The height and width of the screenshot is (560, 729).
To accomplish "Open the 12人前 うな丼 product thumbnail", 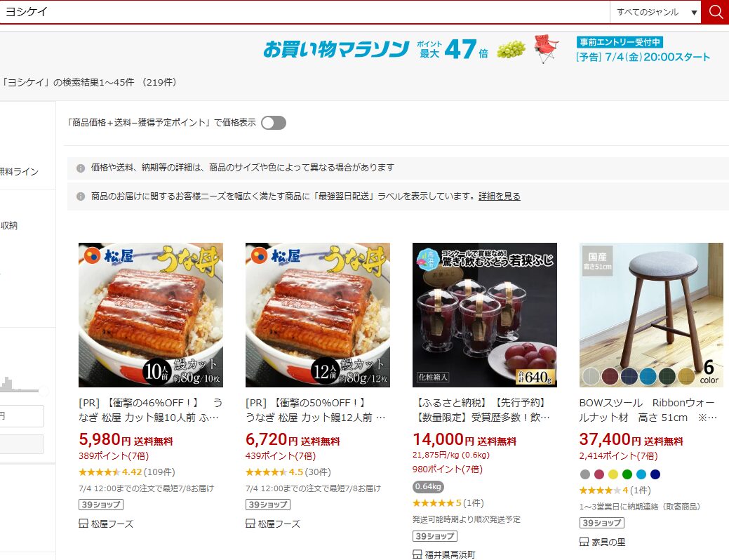I will click(318, 315).
